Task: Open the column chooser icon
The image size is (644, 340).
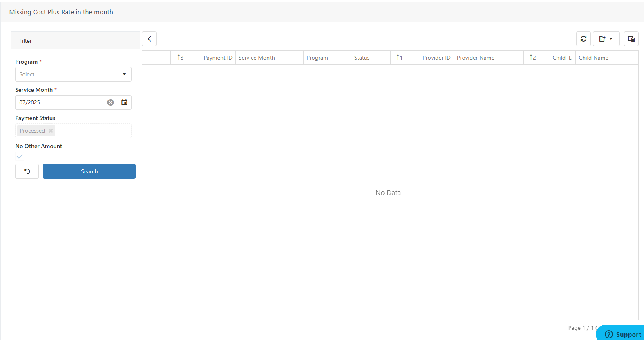Action: point(631,39)
